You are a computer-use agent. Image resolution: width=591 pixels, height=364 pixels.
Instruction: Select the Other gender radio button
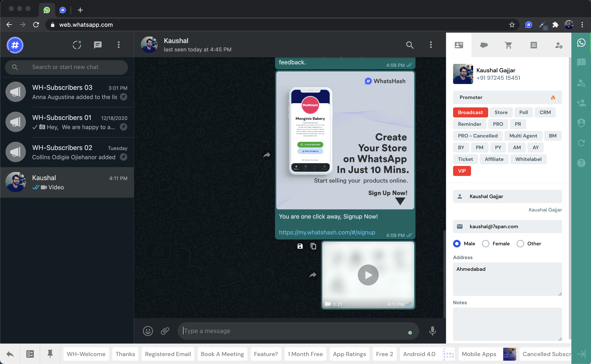coord(520,244)
